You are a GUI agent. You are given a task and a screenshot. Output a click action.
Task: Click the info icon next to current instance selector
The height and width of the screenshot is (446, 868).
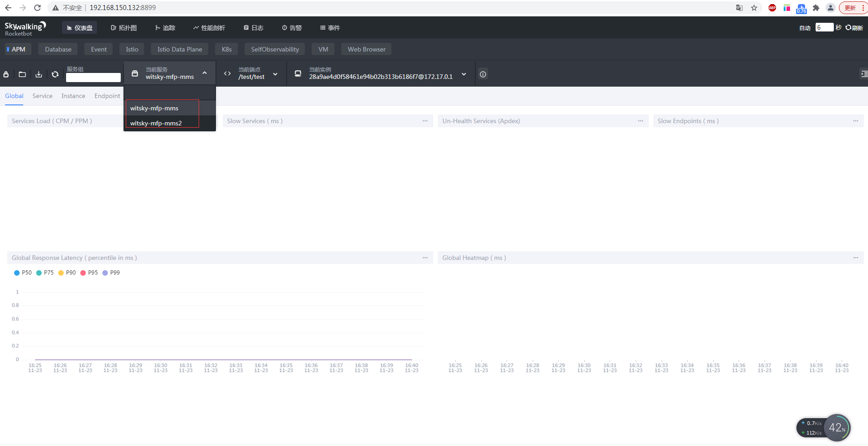(x=483, y=74)
